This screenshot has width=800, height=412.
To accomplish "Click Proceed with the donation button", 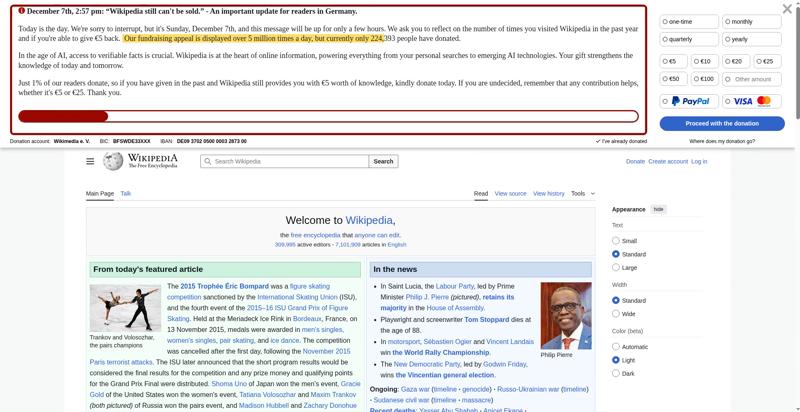I will pyautogui.click(x=721, y=123).
